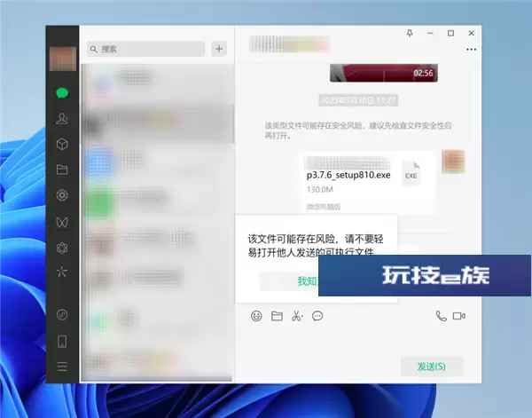The height and width of the screenshot is (418, 532).
Task: Click the 130.0M file size text
Action: [319, 189]
